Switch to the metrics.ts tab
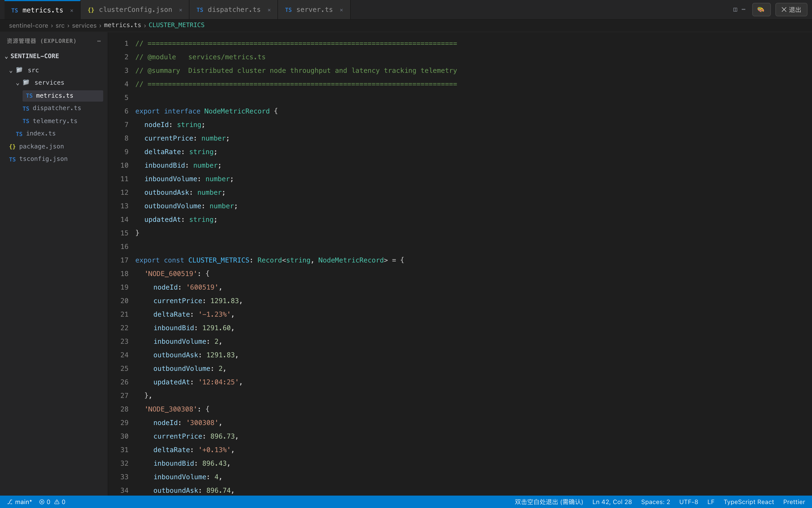Image resolution: width=812 pixels, height=508 pixels. pos(42,10)
